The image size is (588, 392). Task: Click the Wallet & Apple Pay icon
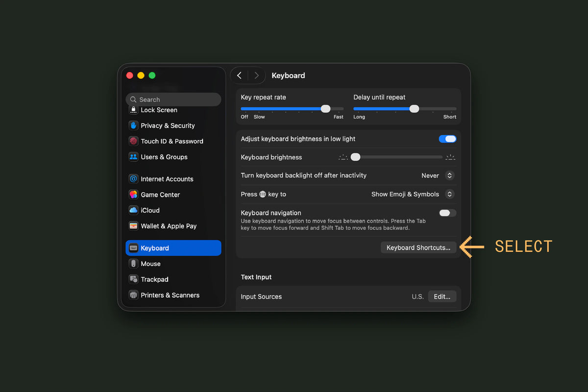point(133,226)
